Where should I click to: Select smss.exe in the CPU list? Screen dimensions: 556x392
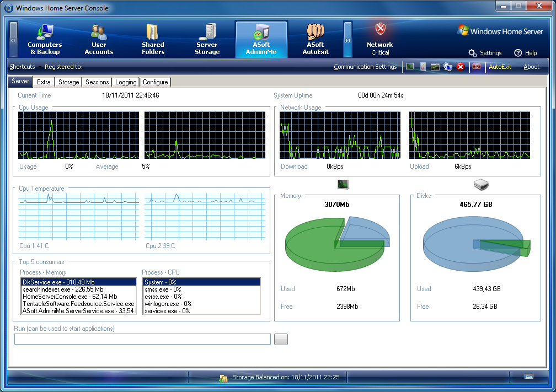click(202, 289)
